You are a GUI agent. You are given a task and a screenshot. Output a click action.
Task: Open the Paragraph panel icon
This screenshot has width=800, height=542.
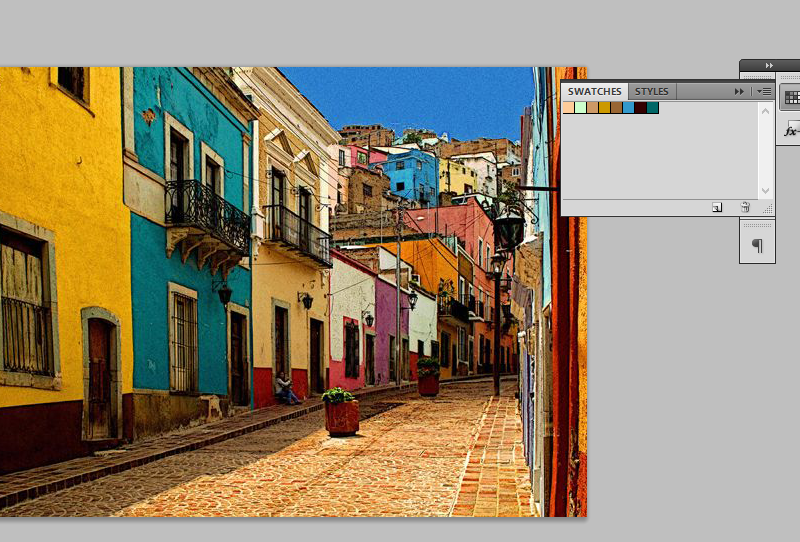[x=758, y=246]
